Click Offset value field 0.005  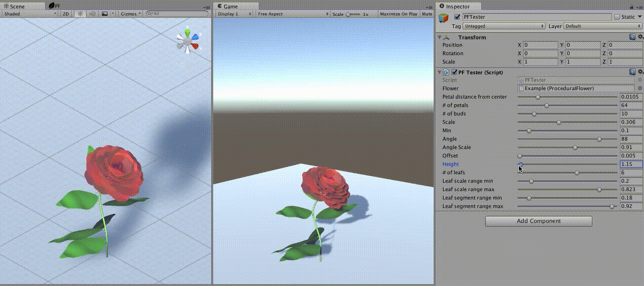pyautogui.click(x=631, y=156)
